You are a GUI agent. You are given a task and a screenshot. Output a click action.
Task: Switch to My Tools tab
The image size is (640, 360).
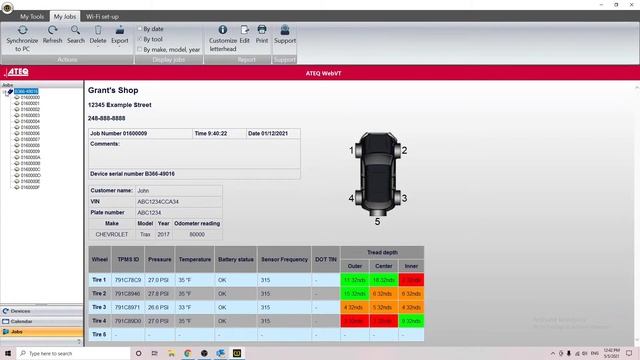point(32,16)
